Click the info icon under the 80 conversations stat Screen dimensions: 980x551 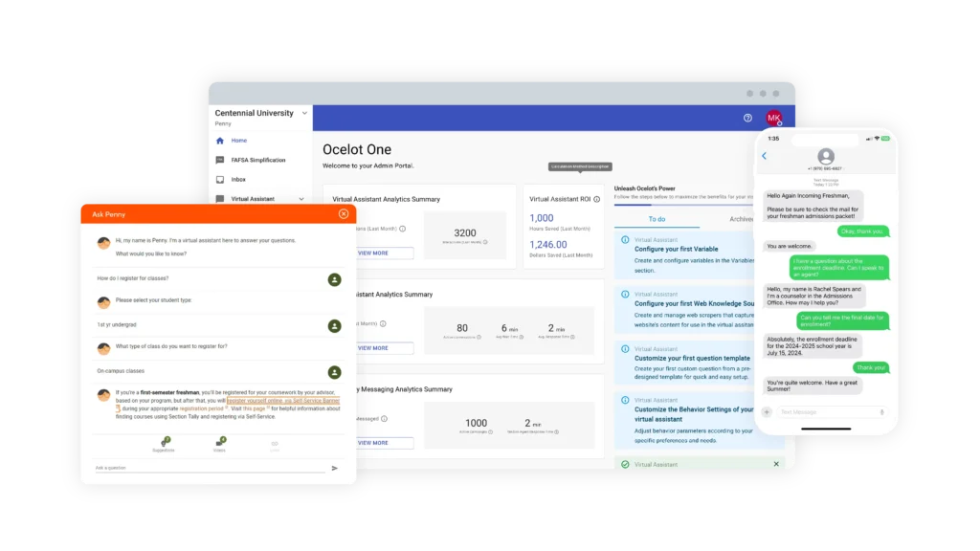click(479, 338)
